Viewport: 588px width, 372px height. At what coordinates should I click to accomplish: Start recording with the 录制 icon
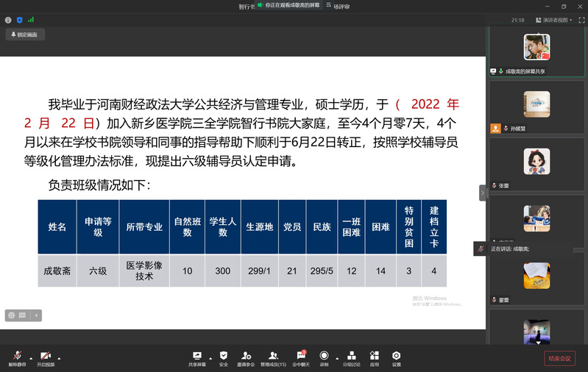[324, 357]
